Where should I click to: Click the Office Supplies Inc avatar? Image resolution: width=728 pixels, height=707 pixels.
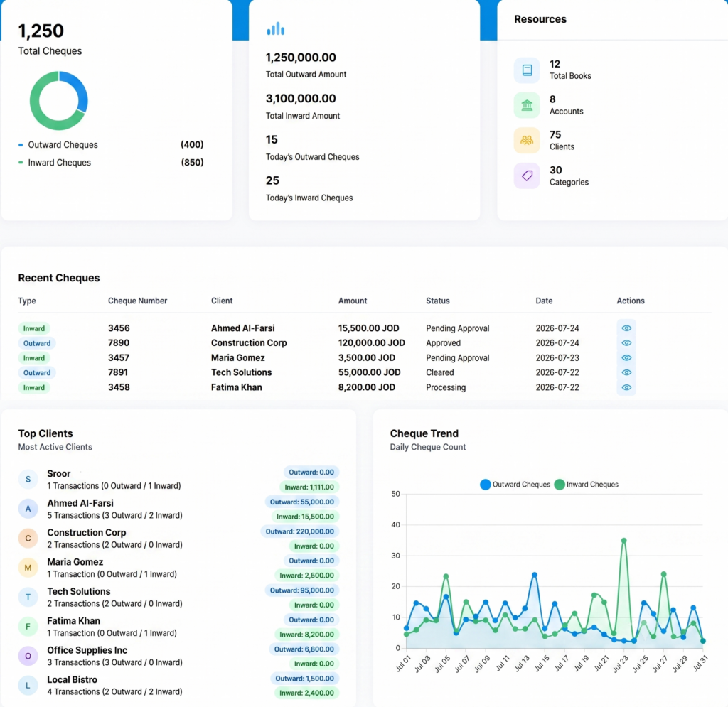coord(28,656)
